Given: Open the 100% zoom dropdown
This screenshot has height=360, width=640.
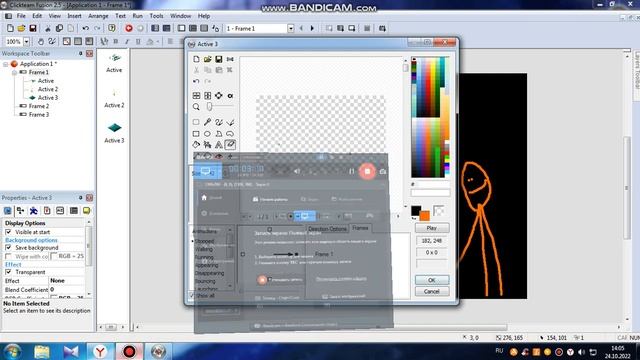Looking at the screenshot, I should click(27, 42).
